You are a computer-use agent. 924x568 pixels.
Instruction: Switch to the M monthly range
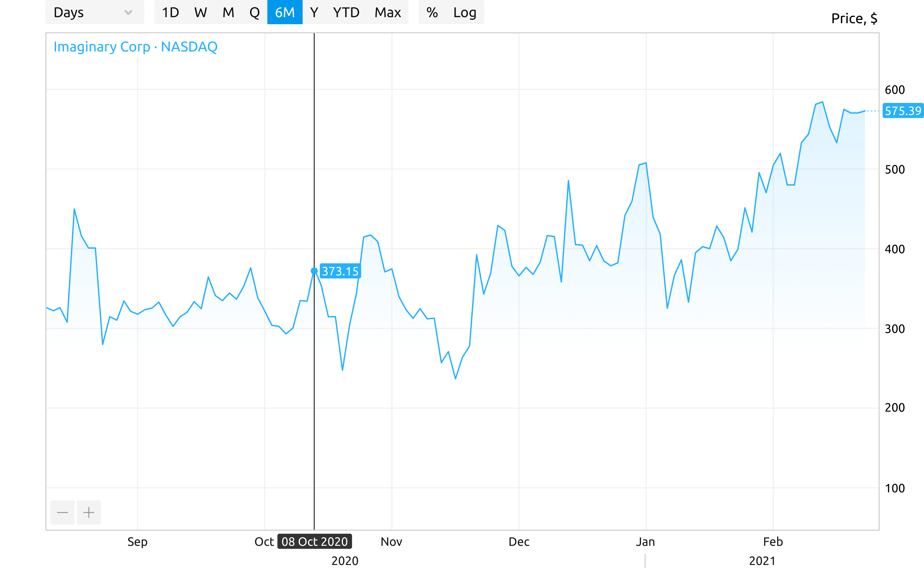point(228,12)
